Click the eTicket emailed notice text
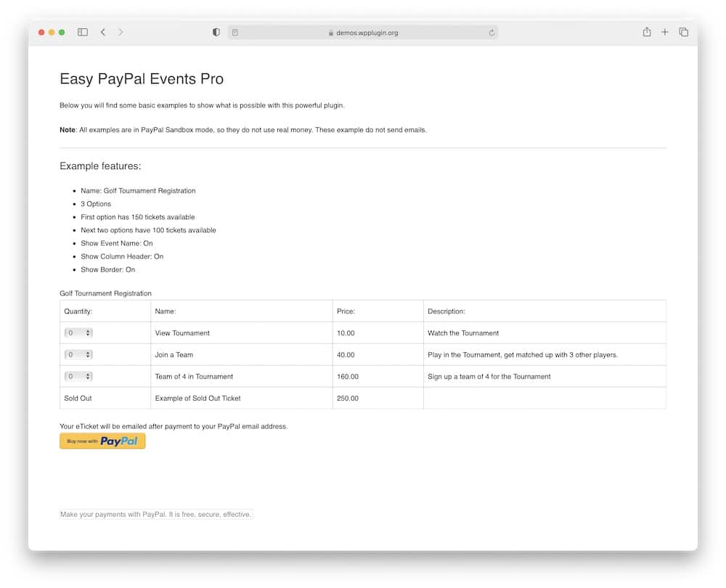The image size is (726, 588). click(x=174, y=426)
